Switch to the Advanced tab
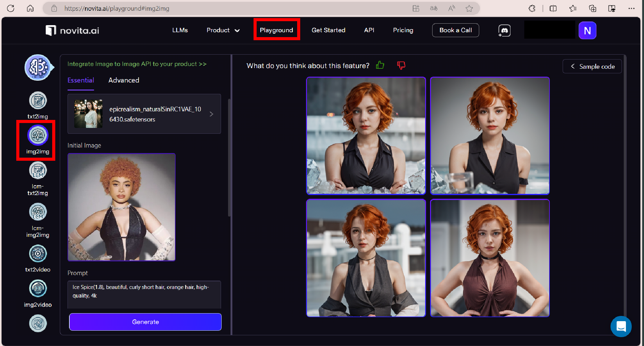This screenshot has height=346, width=644. click(x=124, y=80)
